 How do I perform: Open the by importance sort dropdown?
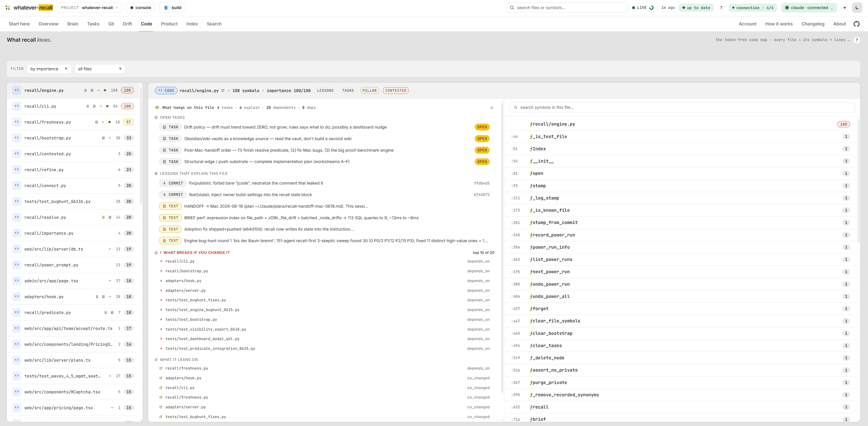pos(49,69)
